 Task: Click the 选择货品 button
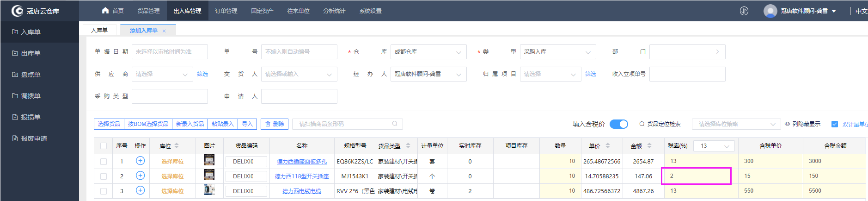click(x=109, y=124)
